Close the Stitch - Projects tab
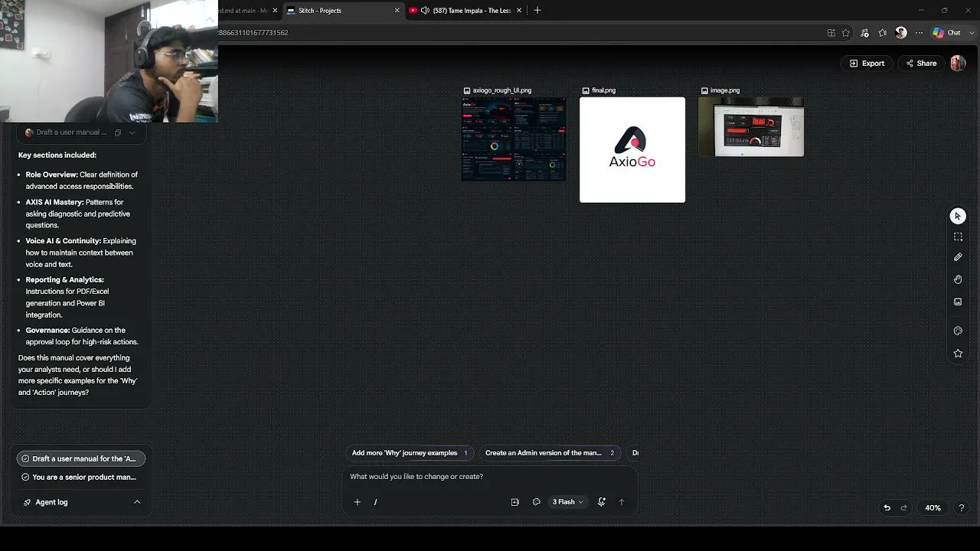Viewport: 980px width, 551px height. pyautogui.click(x=397, y=11)
